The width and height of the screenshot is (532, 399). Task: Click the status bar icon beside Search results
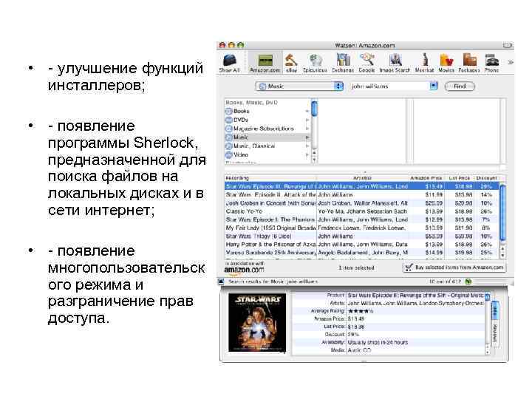(x=221, y=282)
